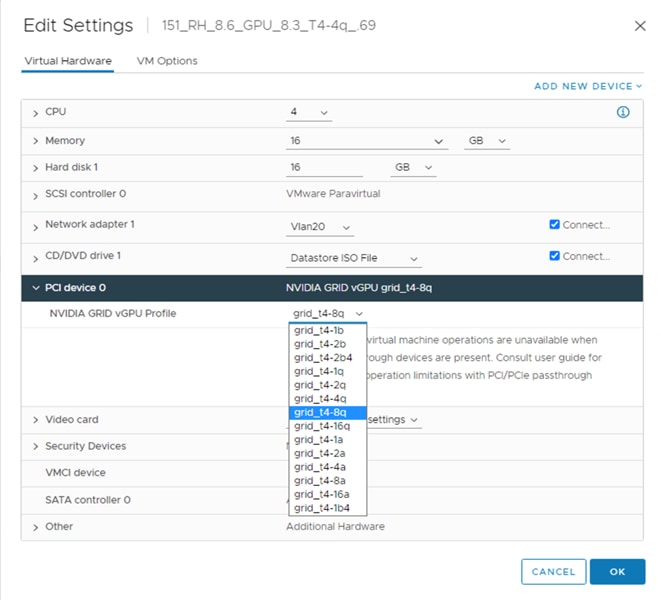Select the grid_t4-1a profile option
Image resolution: width=661 pixels, height=600 pixels.
click(x=328, y=439)
